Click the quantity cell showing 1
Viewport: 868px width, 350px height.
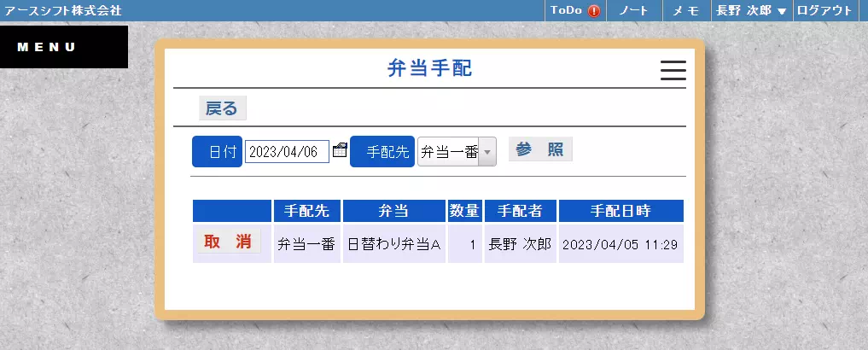coord(465,243)
